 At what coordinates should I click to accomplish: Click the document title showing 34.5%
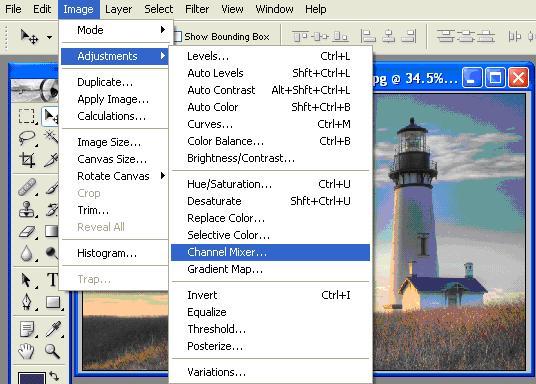(415, 78)
